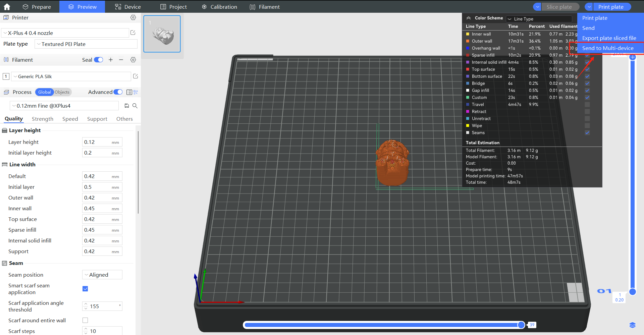Toggle Seams visibility checkbox
The width and height of the screenshot is (644, 335).
[x=587, y=133]
